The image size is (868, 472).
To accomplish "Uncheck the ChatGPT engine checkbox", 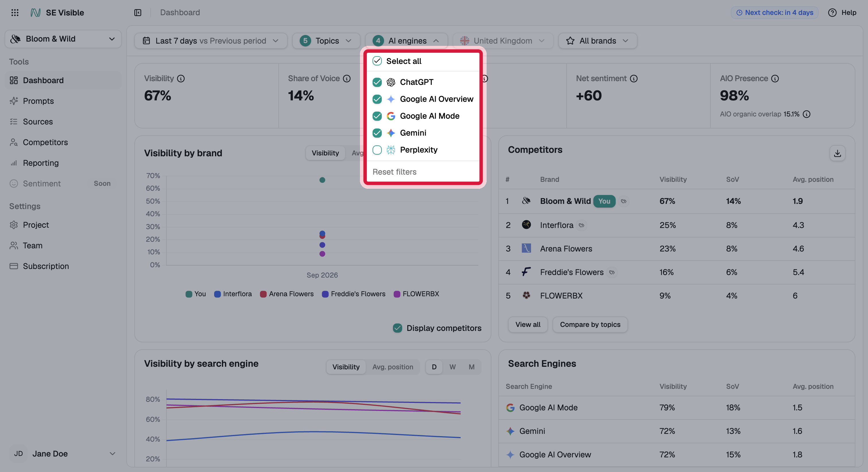I will coord(377,82).
